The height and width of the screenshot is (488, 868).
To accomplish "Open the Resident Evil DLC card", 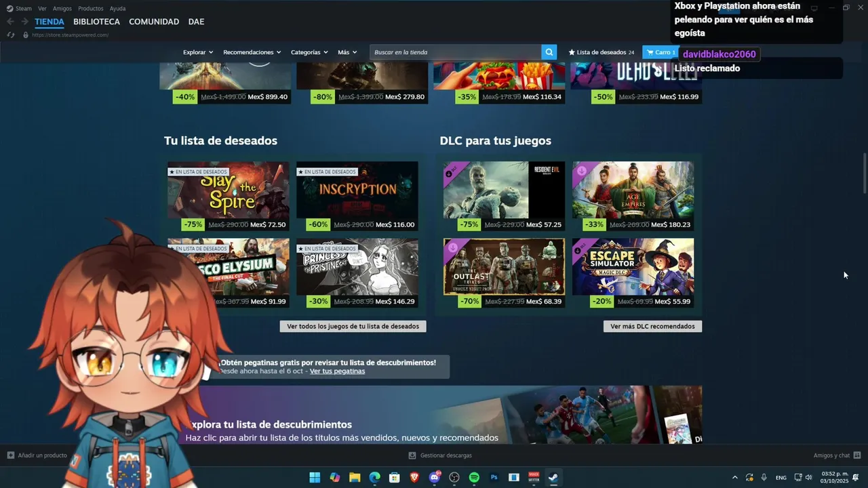I will point(504,197).
